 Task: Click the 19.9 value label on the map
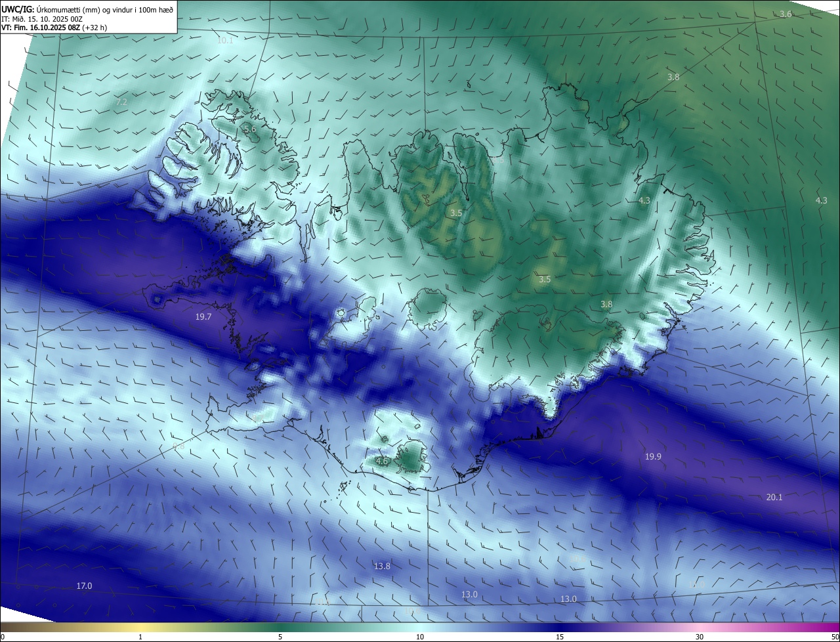653,457
